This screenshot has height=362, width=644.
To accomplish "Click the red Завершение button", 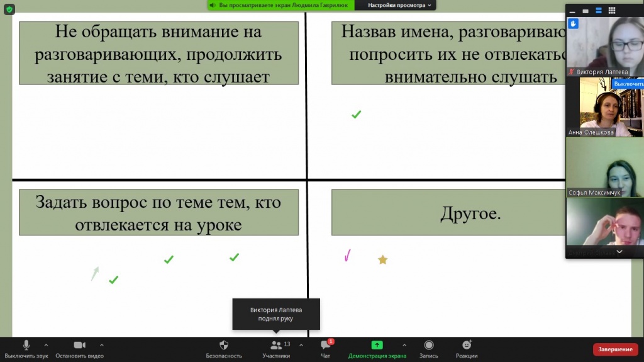I will point(615,349).
